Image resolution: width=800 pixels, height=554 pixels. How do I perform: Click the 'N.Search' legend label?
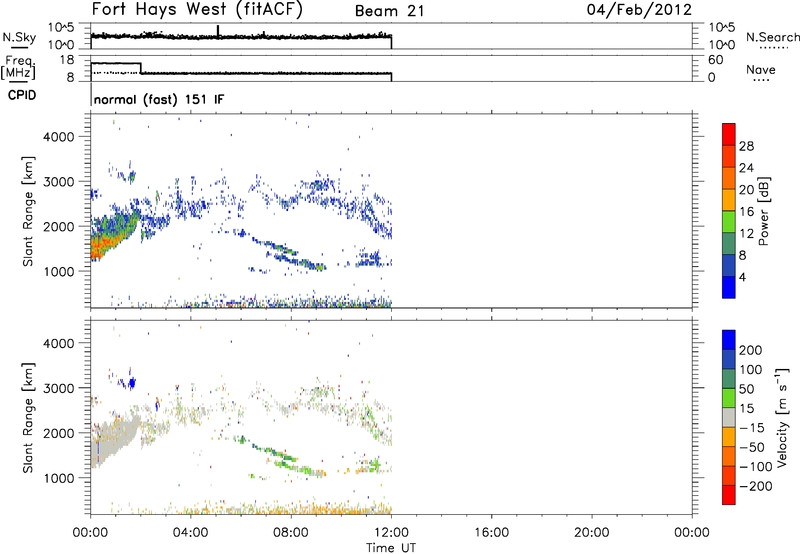(772, 37)
